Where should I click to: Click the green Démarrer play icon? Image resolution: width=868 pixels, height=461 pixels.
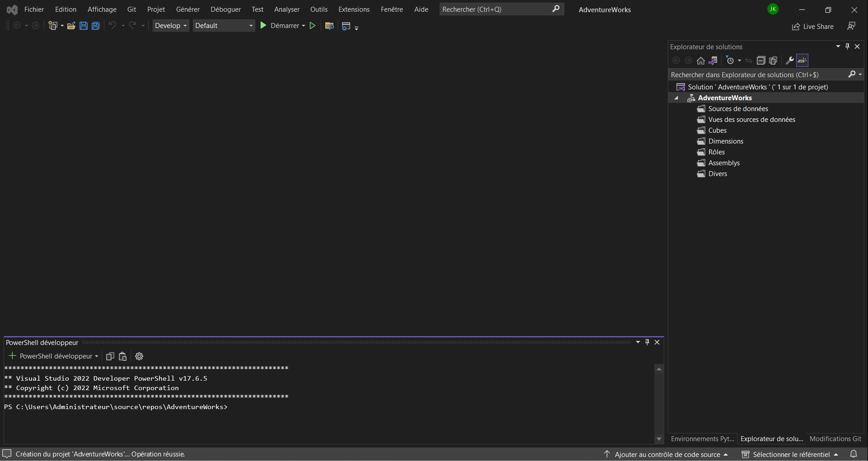[263, 26]
